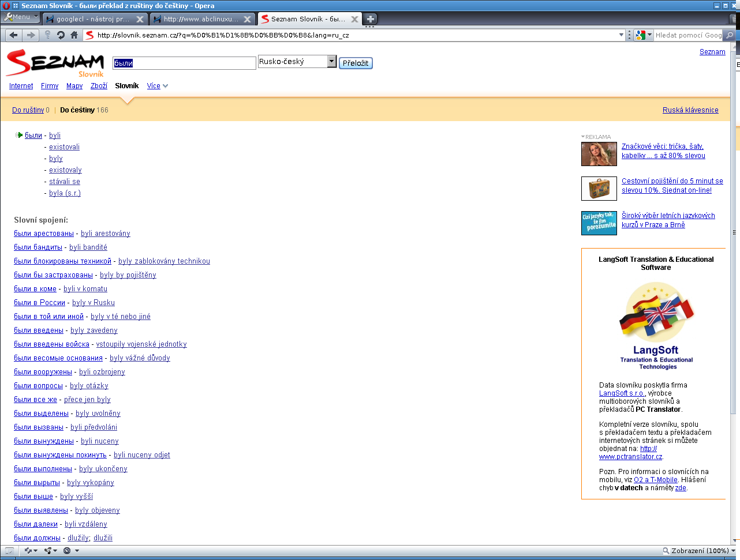Click the language course ad thumbnail
This screenshot has width=740, height=560.
tap(599, 223)
